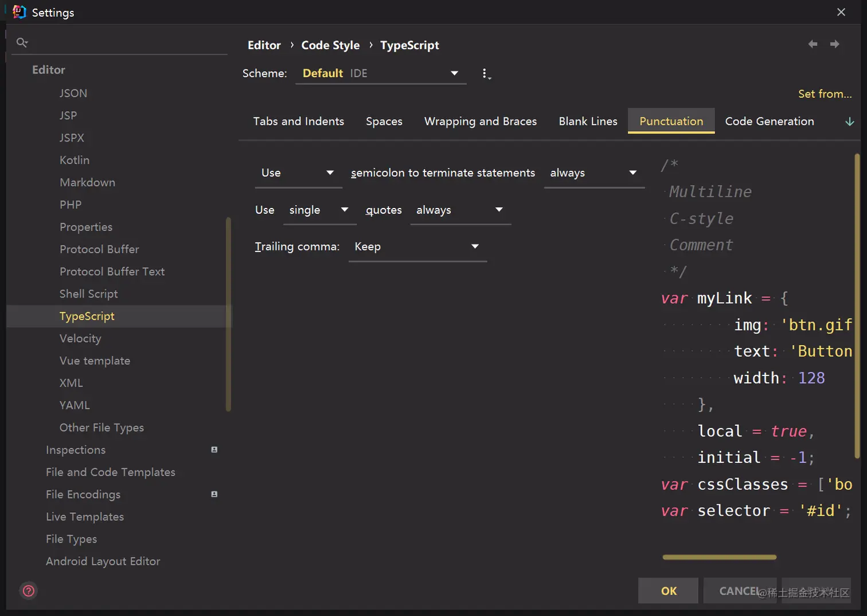Select Other File Types
Image resolution: width=867 pixels, height=616 pixels.
[101, 428]
